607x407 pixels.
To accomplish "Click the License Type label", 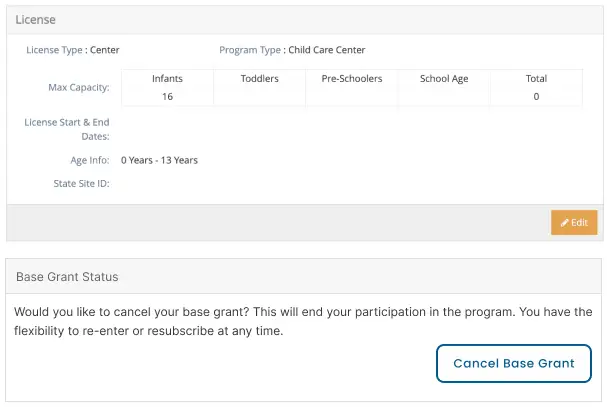I will point(54,50).
